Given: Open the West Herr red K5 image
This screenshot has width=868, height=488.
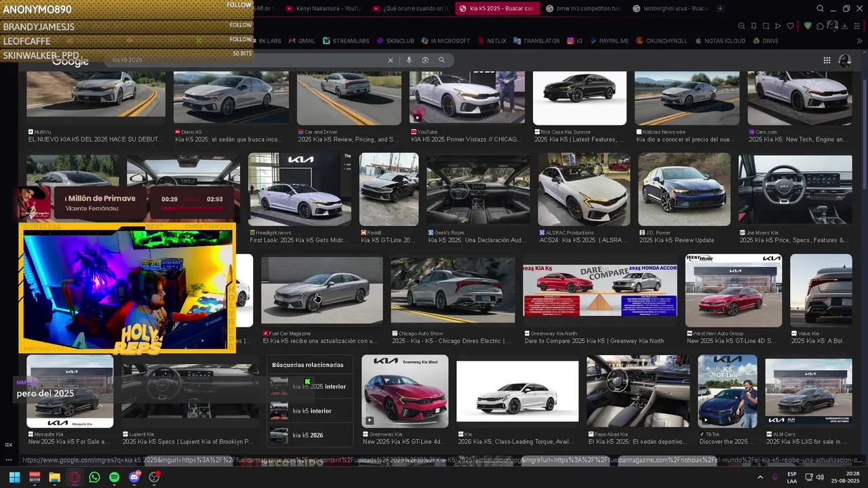Looking at the screenshot, I should point(733,290).
